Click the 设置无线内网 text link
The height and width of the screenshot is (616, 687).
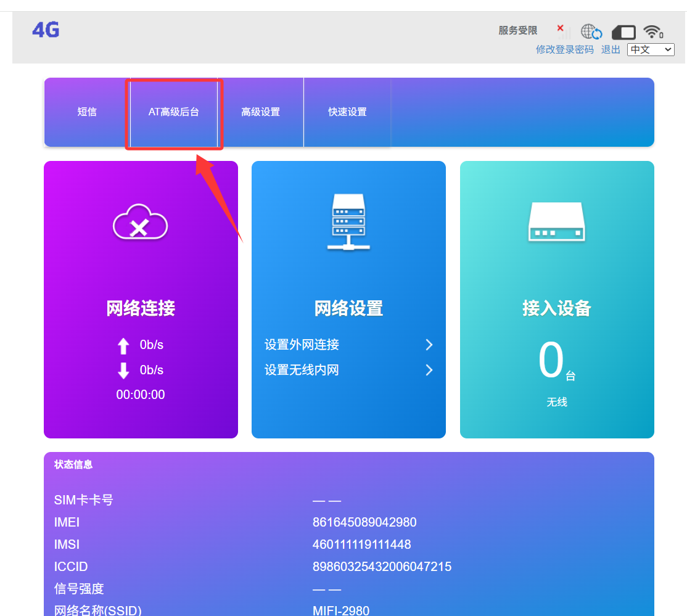pos(302,370)
